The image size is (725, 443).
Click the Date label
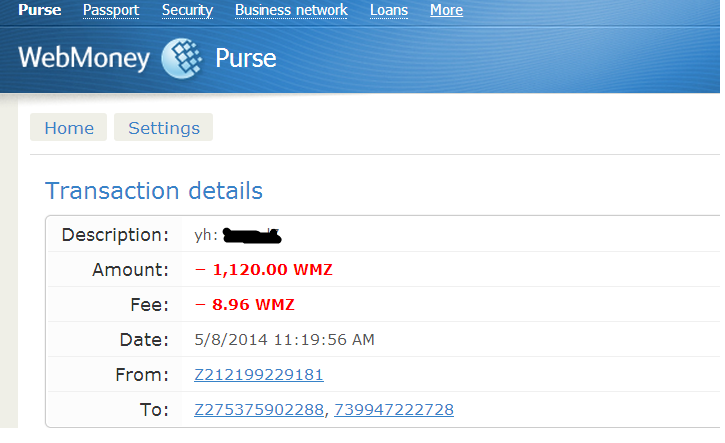[144, 340]
